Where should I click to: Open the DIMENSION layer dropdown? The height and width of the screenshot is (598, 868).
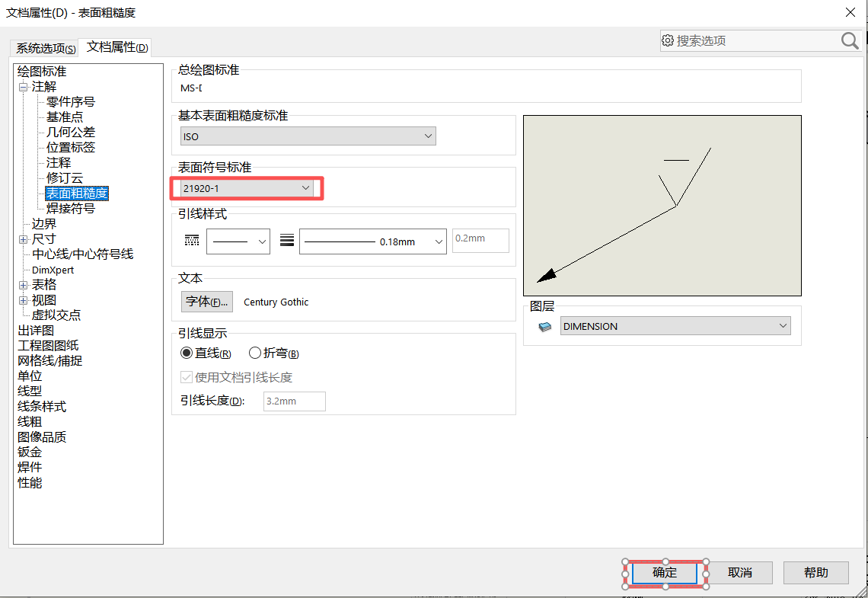point(675,326)
